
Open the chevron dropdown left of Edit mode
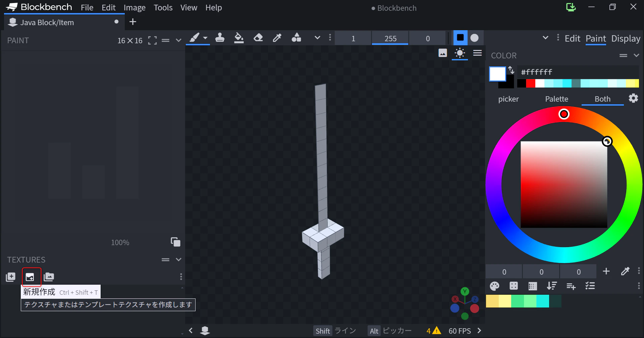click(545, 38)
